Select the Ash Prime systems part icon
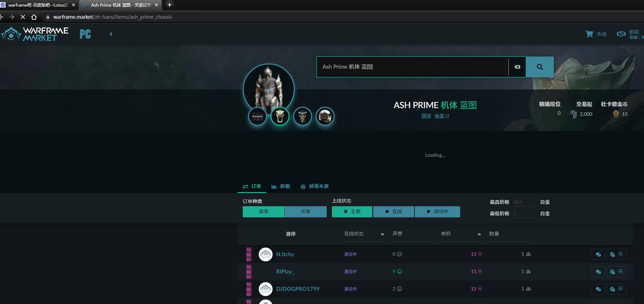Image resolution: width=644 pixels, height=304 pixels. point(302,116)
